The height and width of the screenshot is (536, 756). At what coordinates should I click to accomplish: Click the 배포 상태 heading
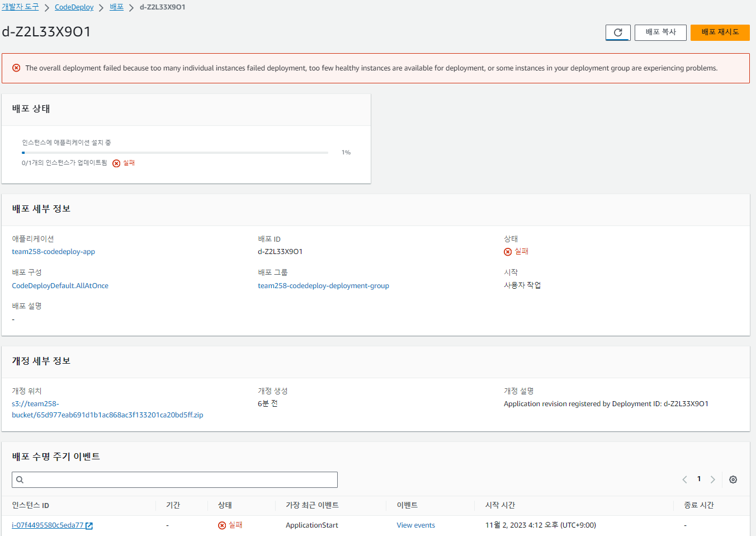click(x=31, y=109)
